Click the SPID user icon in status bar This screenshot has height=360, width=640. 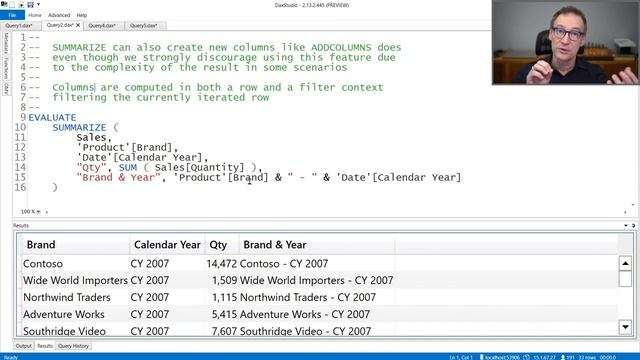coord(563,357)
